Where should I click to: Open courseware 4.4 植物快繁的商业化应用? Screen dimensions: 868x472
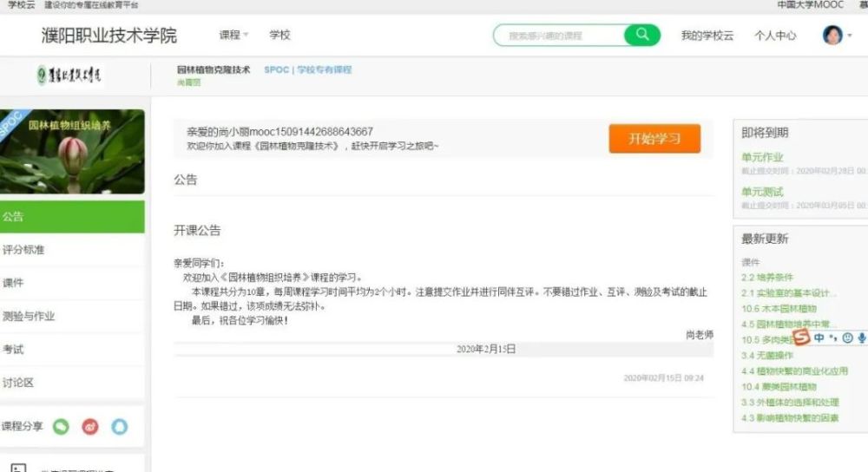point(794,370)
